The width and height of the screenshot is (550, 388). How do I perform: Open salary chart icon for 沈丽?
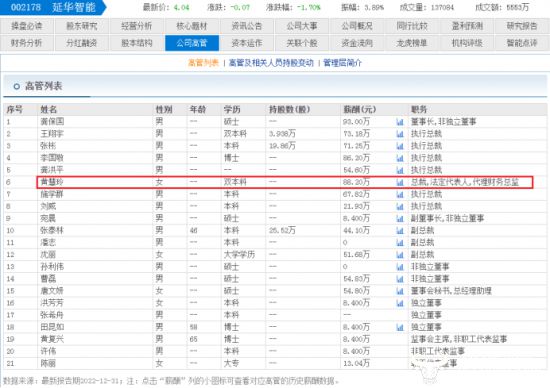click(400, 255)
